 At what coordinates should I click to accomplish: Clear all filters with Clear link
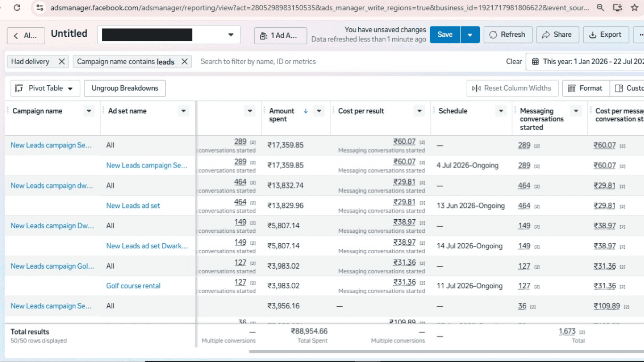(514, 61)
